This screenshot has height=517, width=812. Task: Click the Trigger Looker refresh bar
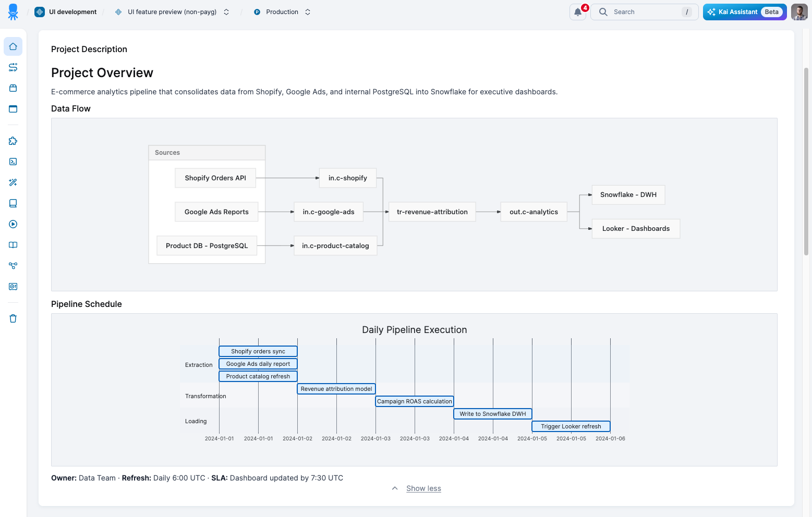point(571,426)
